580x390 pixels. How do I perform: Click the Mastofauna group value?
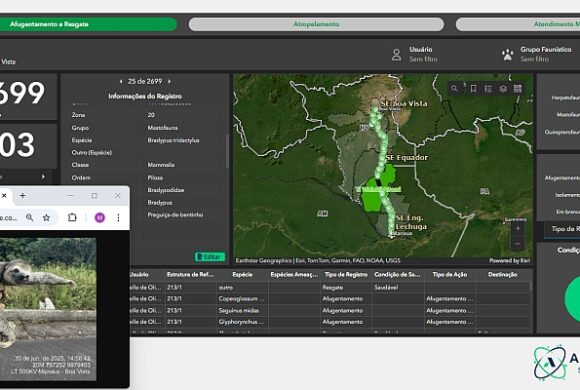tap(162, 128)
